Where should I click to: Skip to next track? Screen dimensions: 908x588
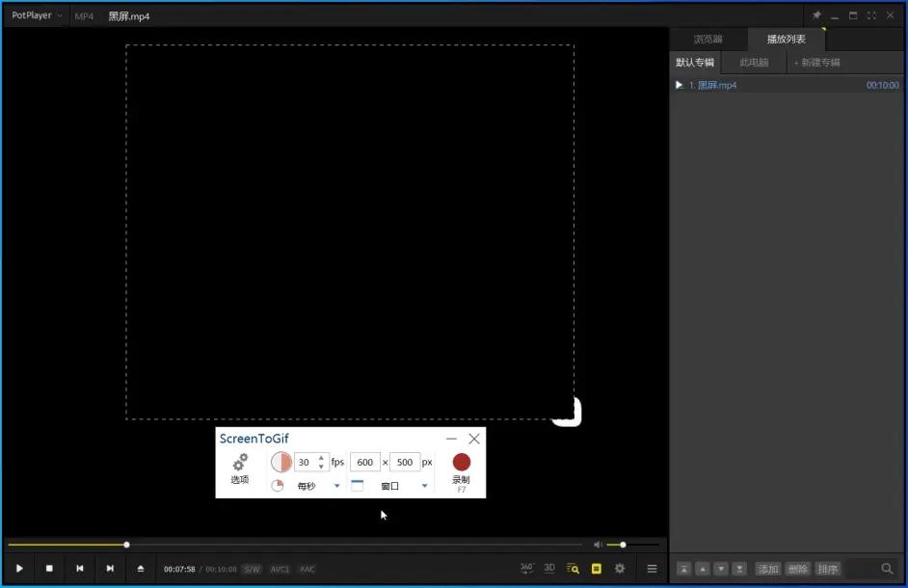tap(110, 569)
